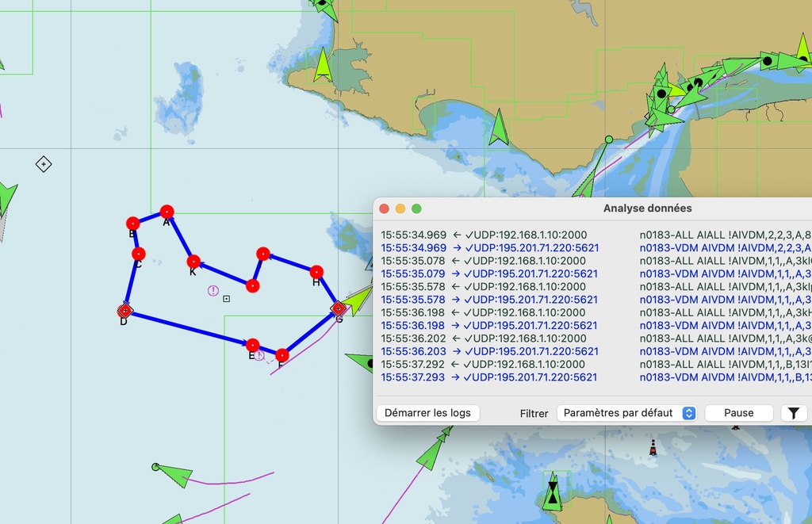Open the Paramètres par défaut filter dropdown

pos(626,413)
